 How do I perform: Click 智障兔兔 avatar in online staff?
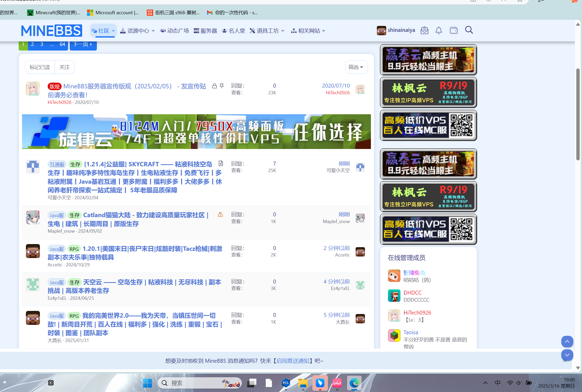(394, 276)
